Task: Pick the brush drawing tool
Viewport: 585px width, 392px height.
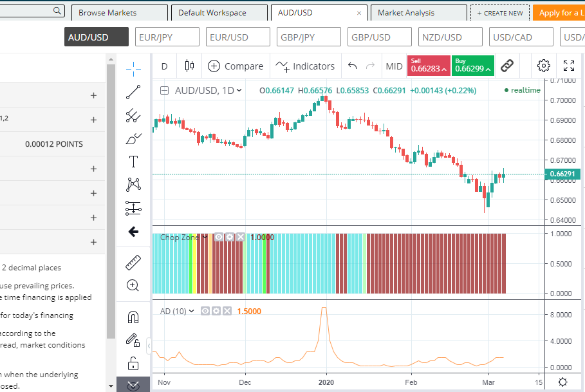Action: click(133, 138)
